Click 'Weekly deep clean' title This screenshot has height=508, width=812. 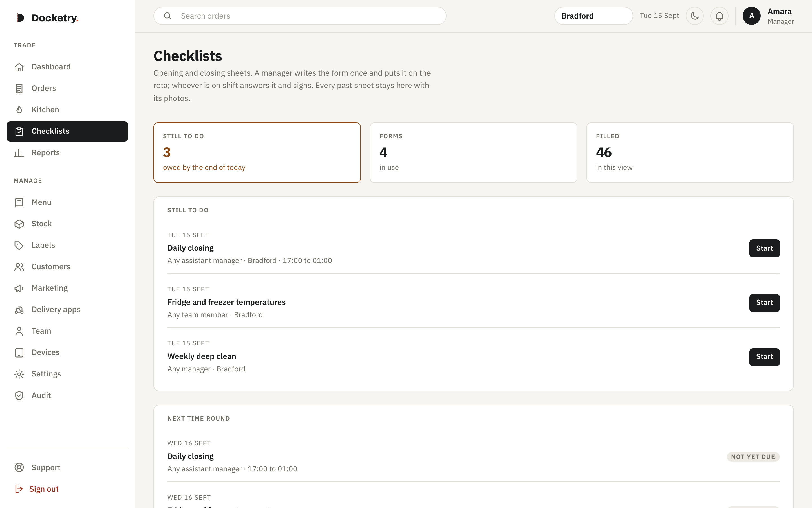tap(202, 356)
